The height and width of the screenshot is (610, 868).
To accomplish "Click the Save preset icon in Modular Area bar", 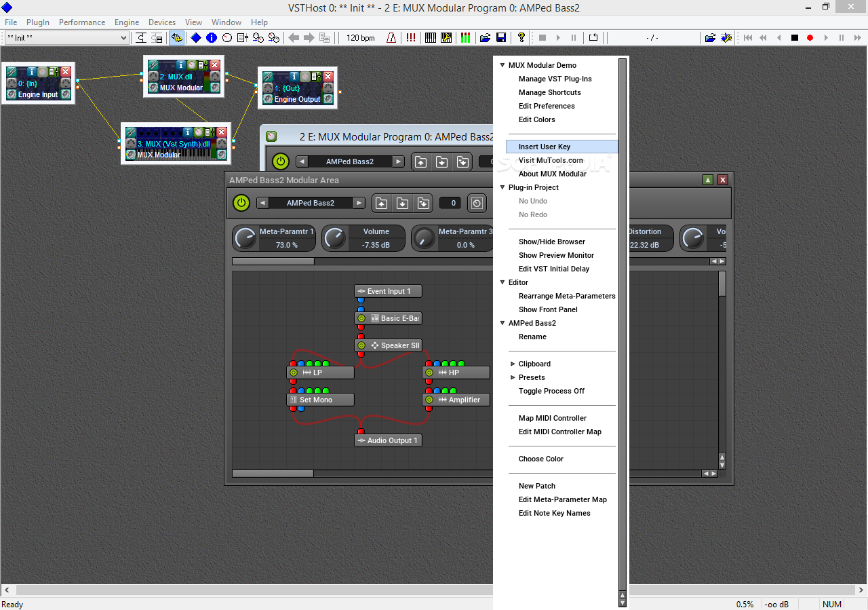I will click(x=403, y=203).
